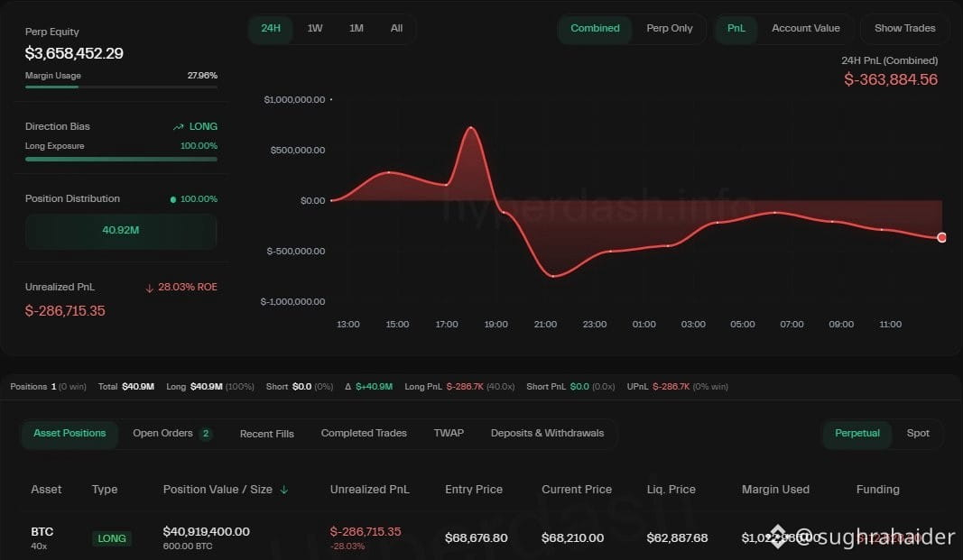Click the BTC asset row label

click(x=42, y=531)
